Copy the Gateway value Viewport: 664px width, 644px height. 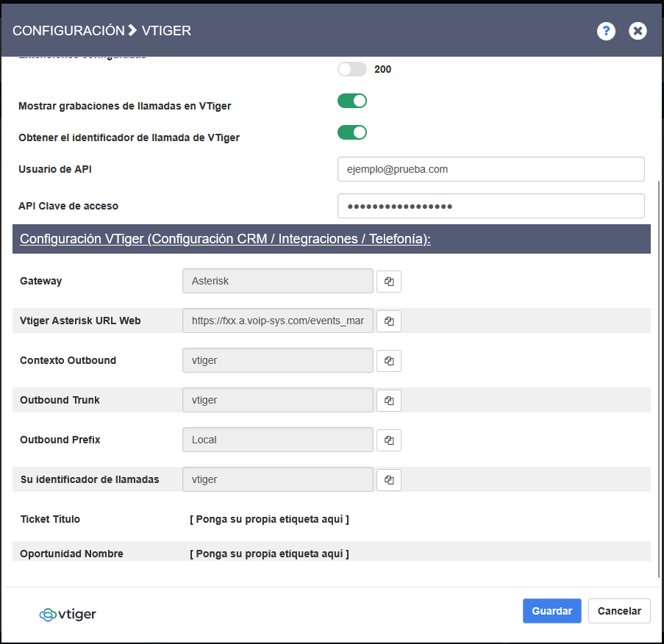[389, 282]
